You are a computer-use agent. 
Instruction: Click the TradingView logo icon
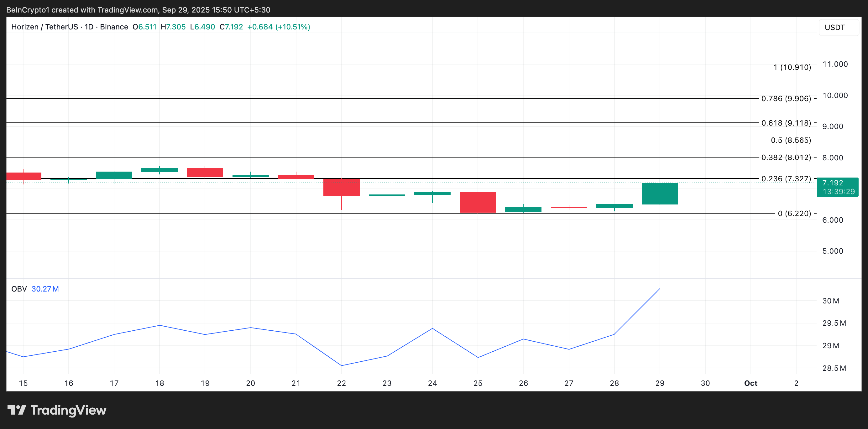(17, 410)
